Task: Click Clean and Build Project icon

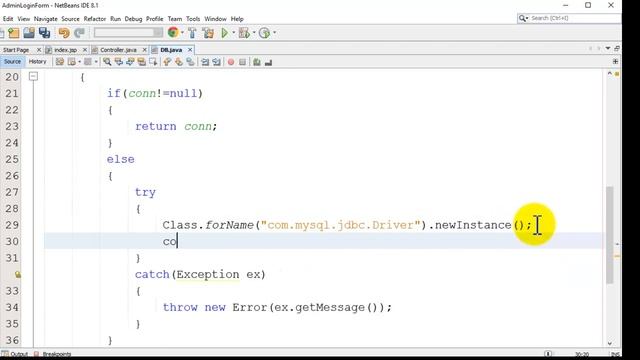Action: point(208,33)
